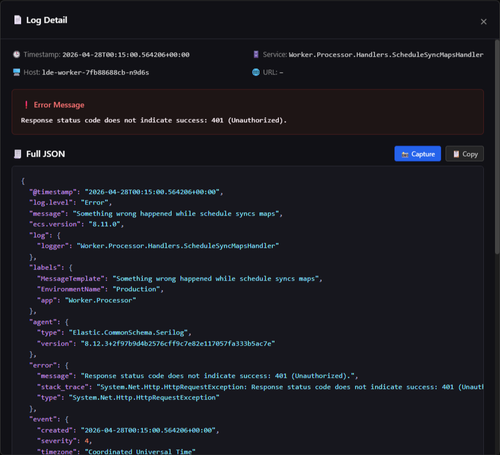Screen dimensions: 500x455
Task: Click the Capture button
Action: click(x=418, y=154)
